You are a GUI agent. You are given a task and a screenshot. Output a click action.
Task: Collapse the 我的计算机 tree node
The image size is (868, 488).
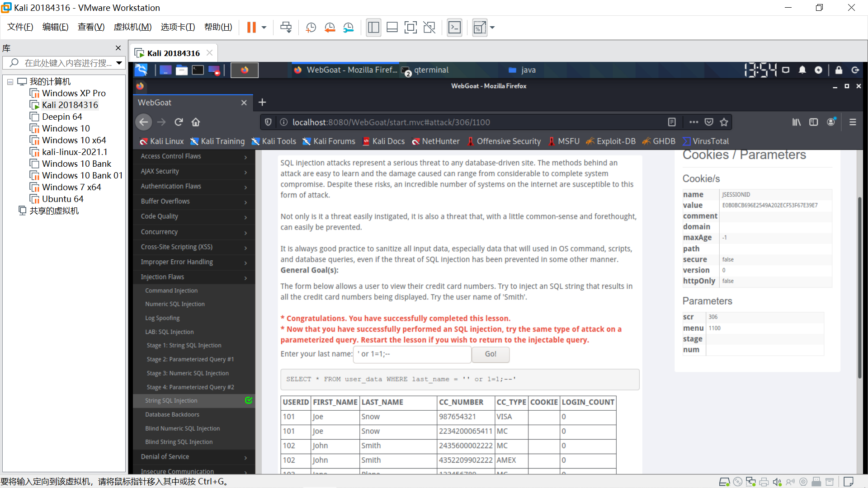(10, 82)
